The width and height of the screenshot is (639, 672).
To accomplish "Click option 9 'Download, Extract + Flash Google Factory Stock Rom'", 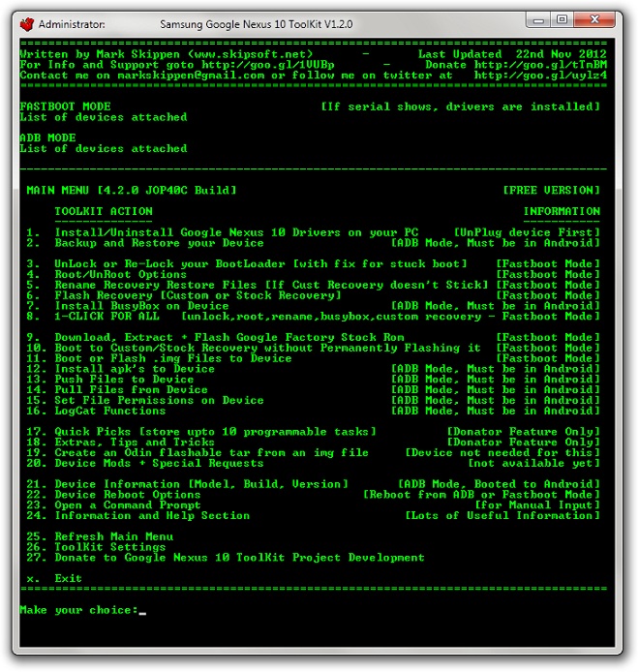I will pos(215,338).
